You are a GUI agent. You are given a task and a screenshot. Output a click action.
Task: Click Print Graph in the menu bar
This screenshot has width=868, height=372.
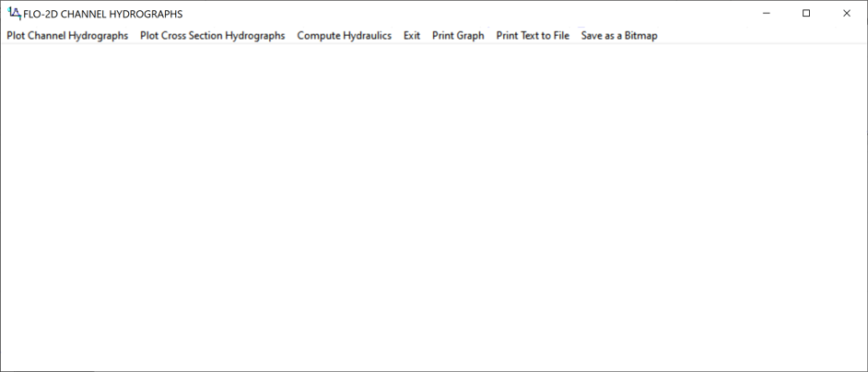coord(458,36)
